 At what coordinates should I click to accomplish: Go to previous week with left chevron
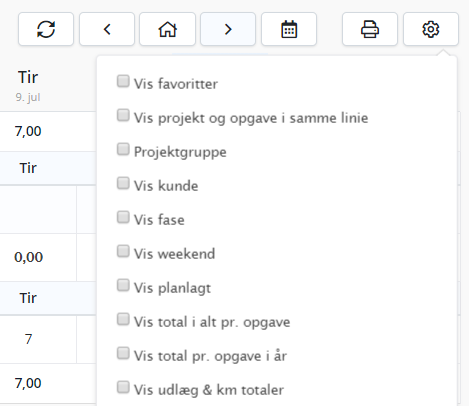coord(107,29)
